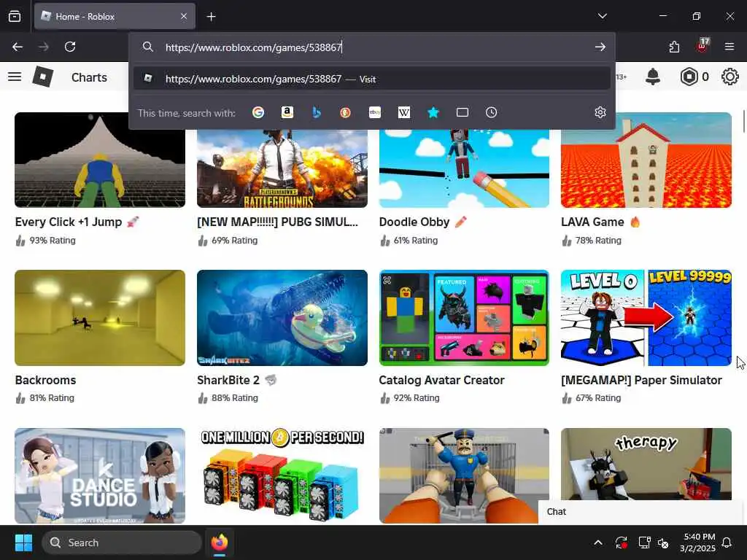Search history with clock icon
Viewport: 747px width, 560px height.
(x=491, y=112)
